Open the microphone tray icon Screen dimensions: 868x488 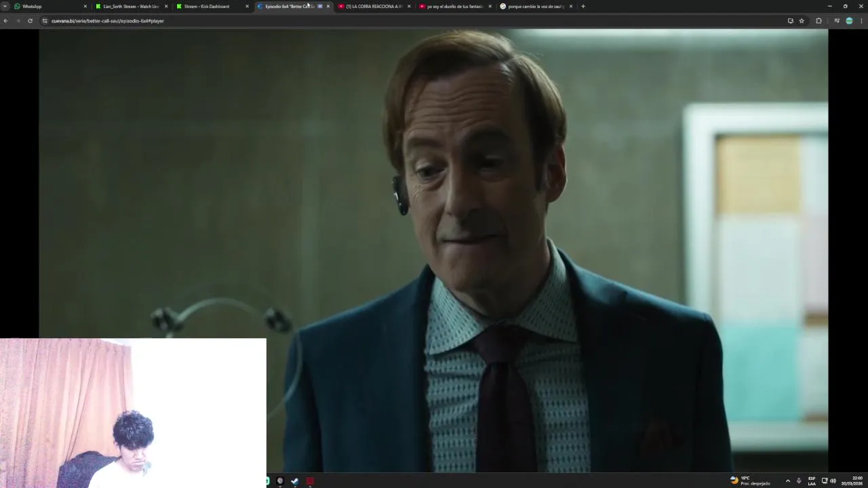(x=799, y=481)
